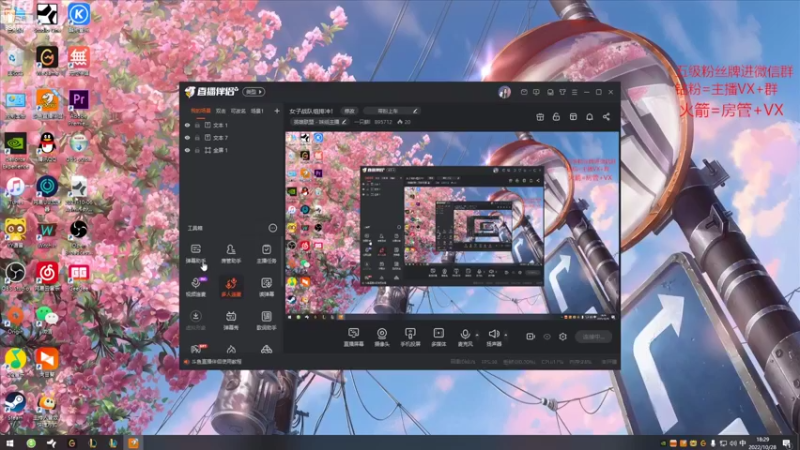Toggle the lock on the 文本 7 layer
Image resolution: width=800 pixels, height=450 pixels.
(197, 138)
